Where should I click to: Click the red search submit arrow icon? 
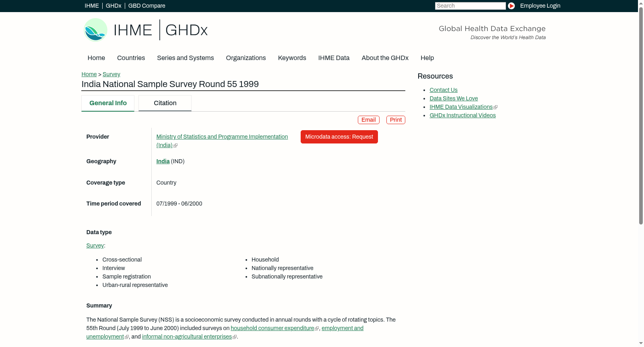coord(511,6)
